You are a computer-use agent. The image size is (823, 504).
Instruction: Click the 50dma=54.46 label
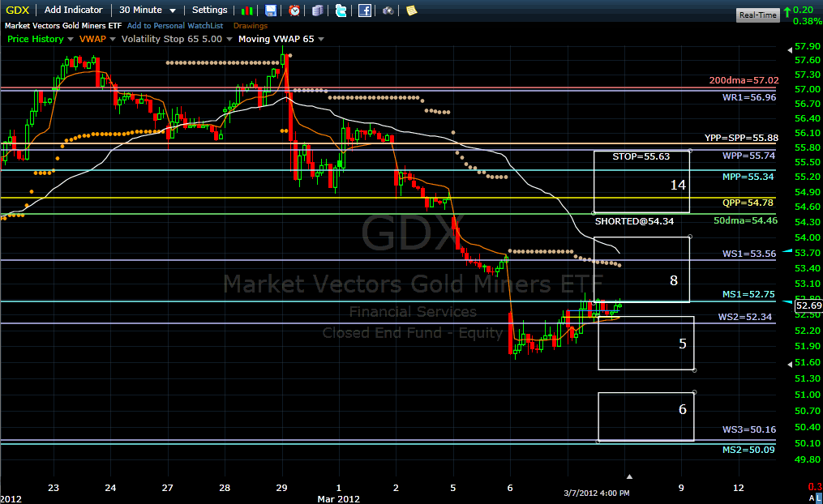[745, 220]
